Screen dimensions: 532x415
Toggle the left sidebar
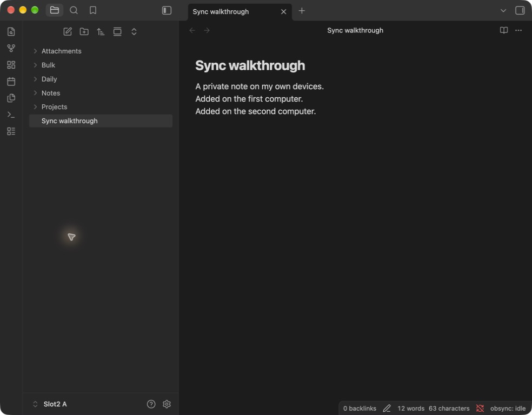(167, 10)
